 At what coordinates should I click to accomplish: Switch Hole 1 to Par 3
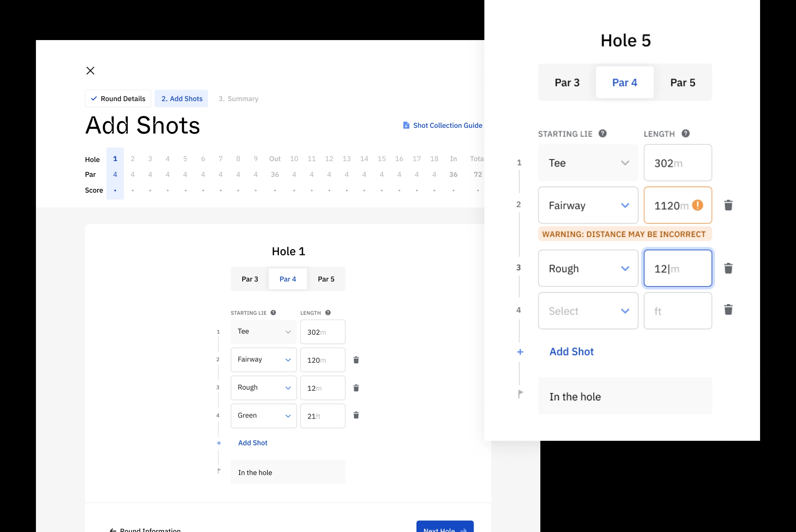point(250,279)
